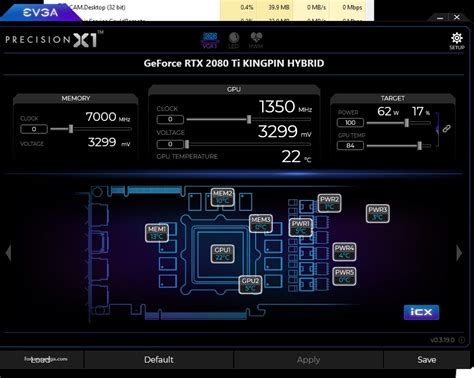Click the version info icon
The height and width of the screenshot is (378, 474).
pyautogui.click(x=461, y=340)
